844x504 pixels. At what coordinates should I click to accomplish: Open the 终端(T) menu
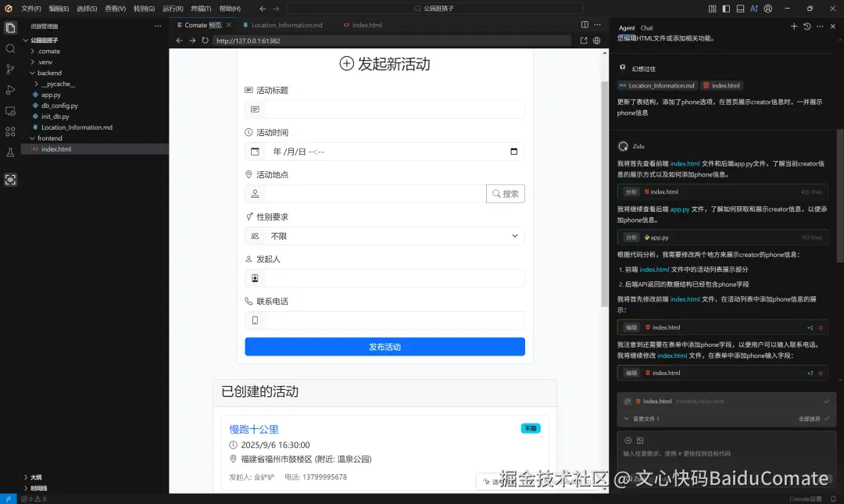[x=201, y=9]
